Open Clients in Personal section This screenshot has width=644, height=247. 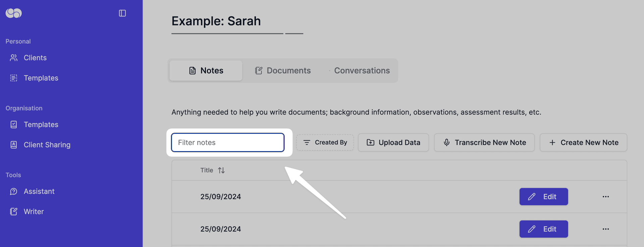click(35, 58)
